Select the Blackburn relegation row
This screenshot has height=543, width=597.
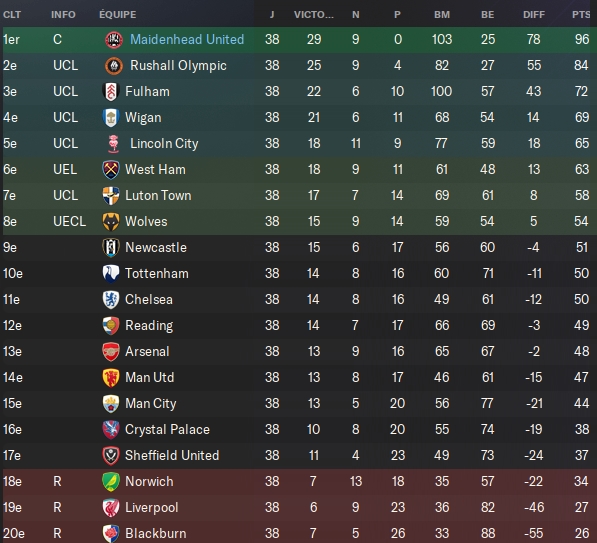298,533
